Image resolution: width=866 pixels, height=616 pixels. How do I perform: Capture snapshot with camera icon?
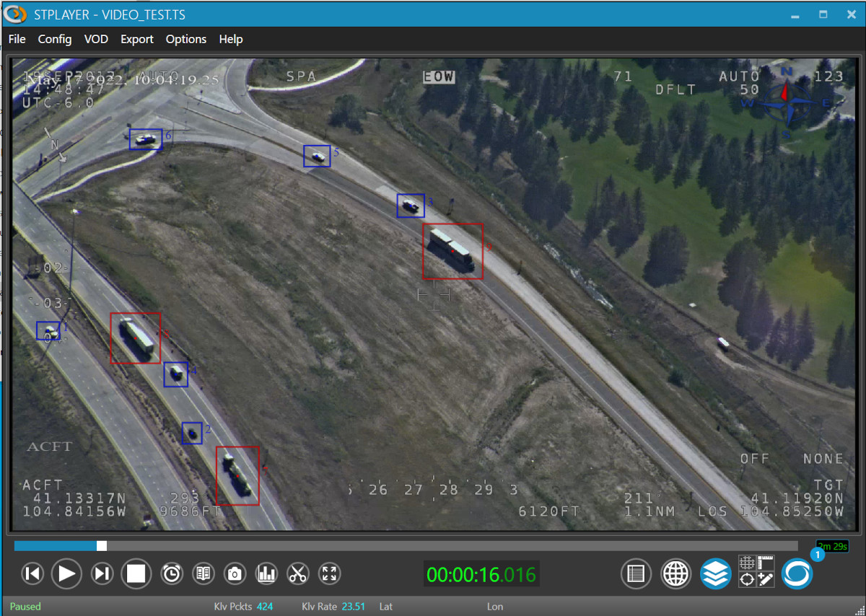(235, 574)
